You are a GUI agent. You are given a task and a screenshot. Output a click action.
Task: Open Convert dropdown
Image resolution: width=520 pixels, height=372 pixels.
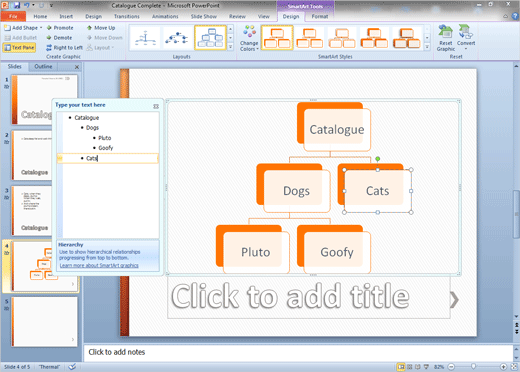(466, 38)
